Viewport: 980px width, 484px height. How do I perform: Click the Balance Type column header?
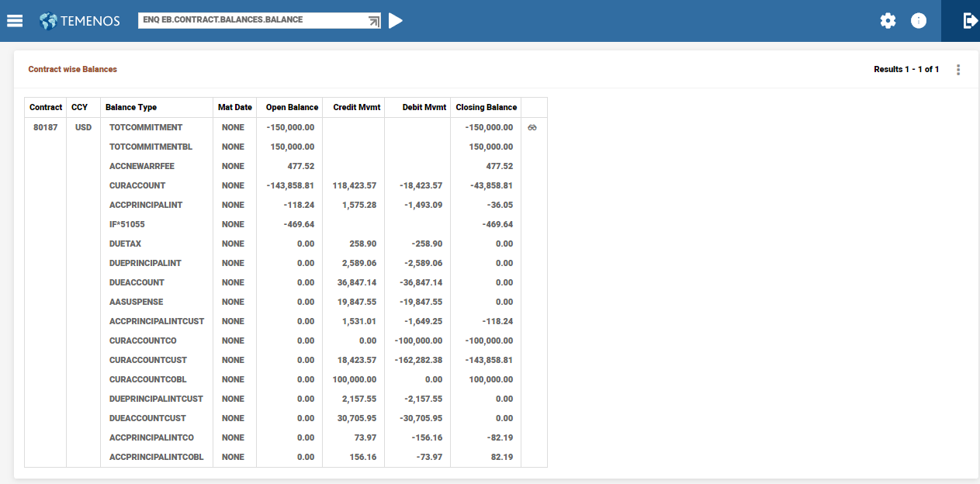[x=131, y=107]
